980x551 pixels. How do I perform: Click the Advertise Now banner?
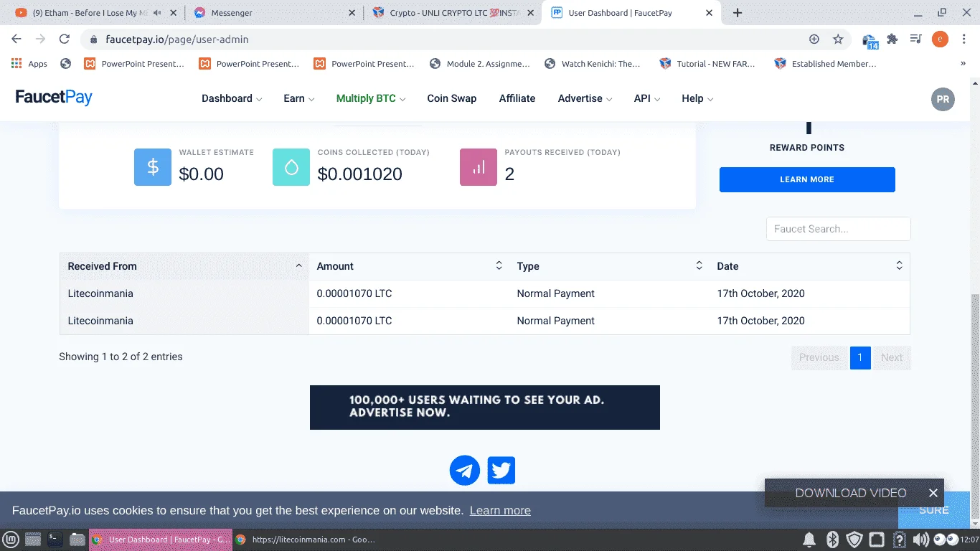[485, 408]
